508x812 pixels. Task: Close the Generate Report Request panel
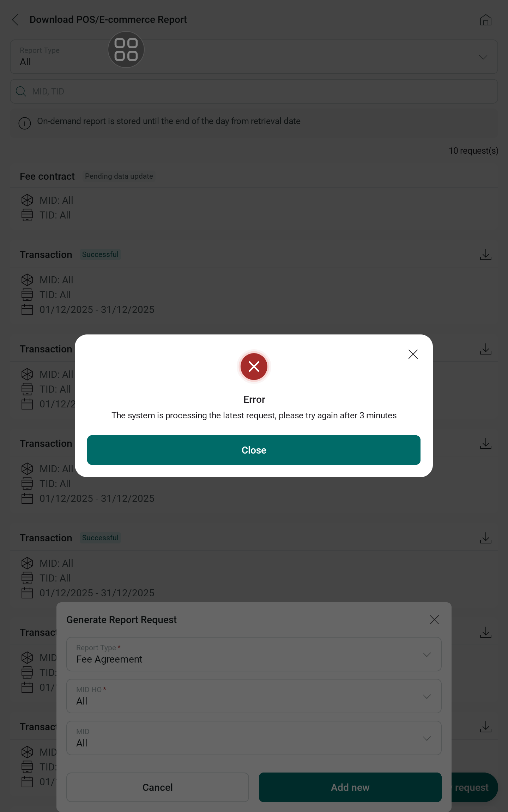click(x=434, y=620)
